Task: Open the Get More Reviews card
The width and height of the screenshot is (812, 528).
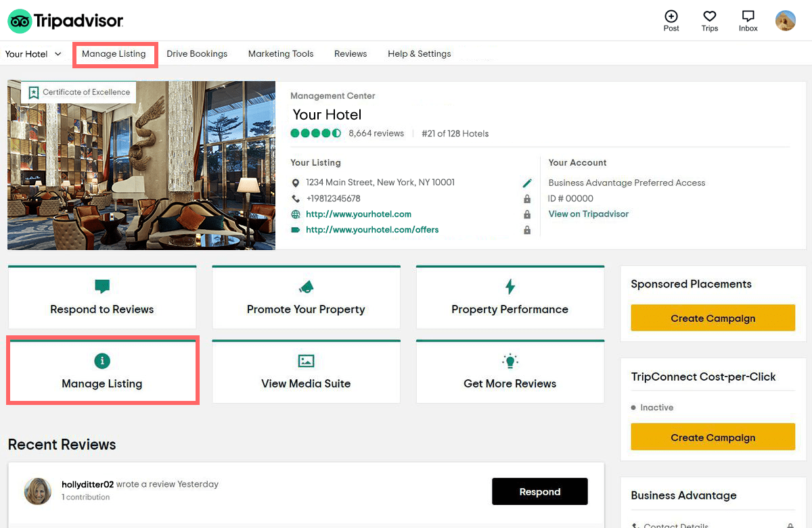Action: pos(510,371)
